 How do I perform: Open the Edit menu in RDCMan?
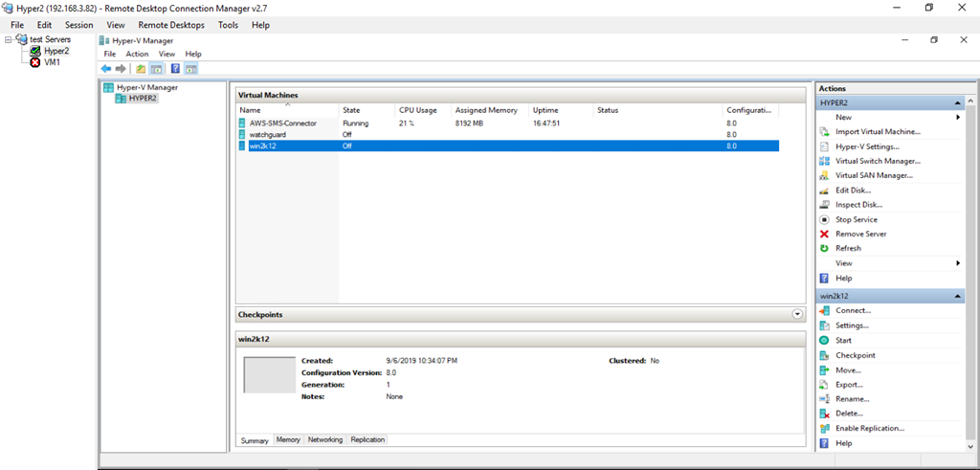click(44, 25)
